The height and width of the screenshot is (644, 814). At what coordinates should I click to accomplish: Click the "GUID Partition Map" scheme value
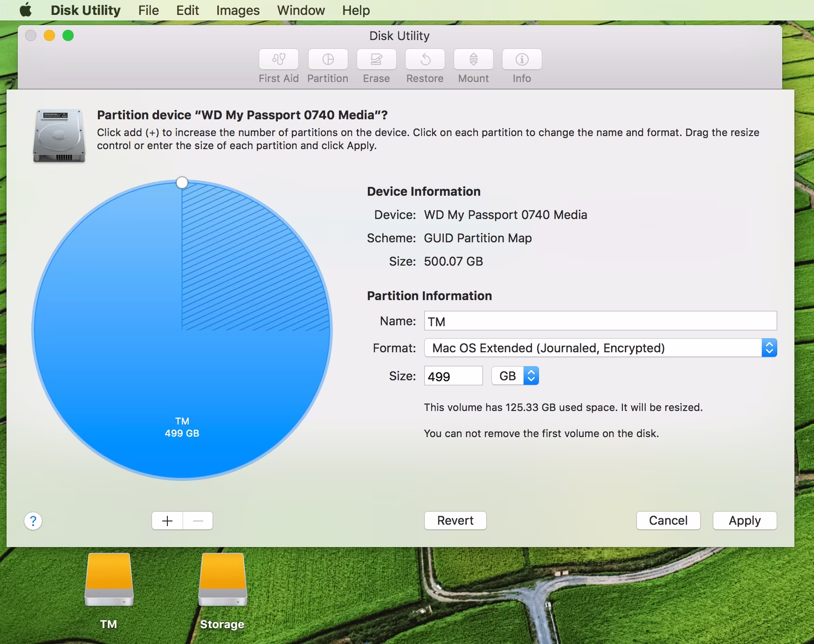pyautogui.click(x=478, y=238)
